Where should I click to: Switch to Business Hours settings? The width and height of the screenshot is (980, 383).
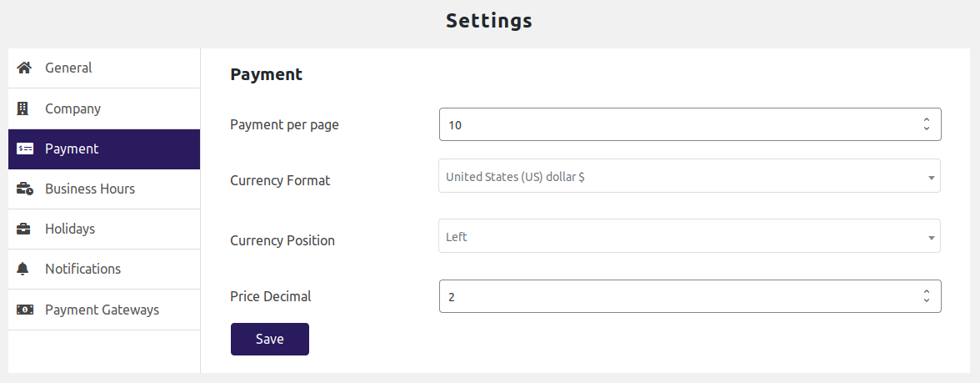point(90,189)
